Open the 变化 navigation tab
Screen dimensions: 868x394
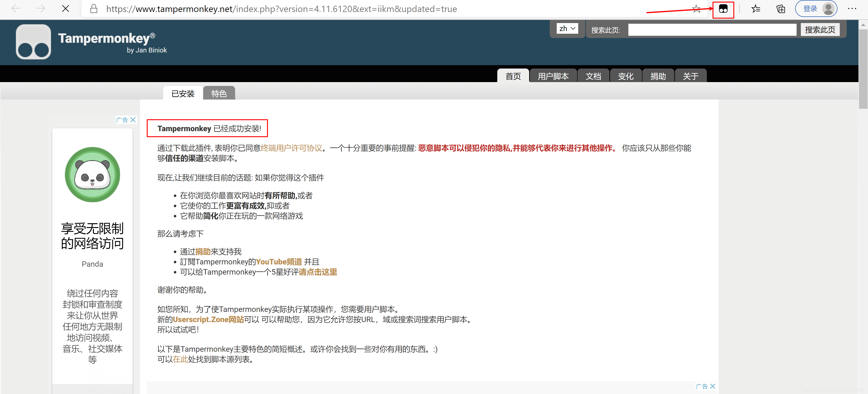pos(625,76)
